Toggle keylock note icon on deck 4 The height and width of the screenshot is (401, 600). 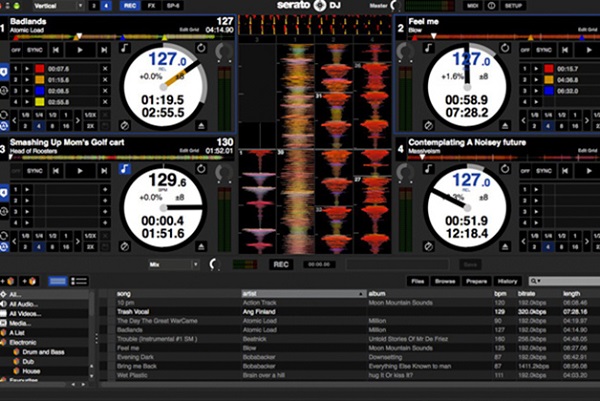pos(428,169)
